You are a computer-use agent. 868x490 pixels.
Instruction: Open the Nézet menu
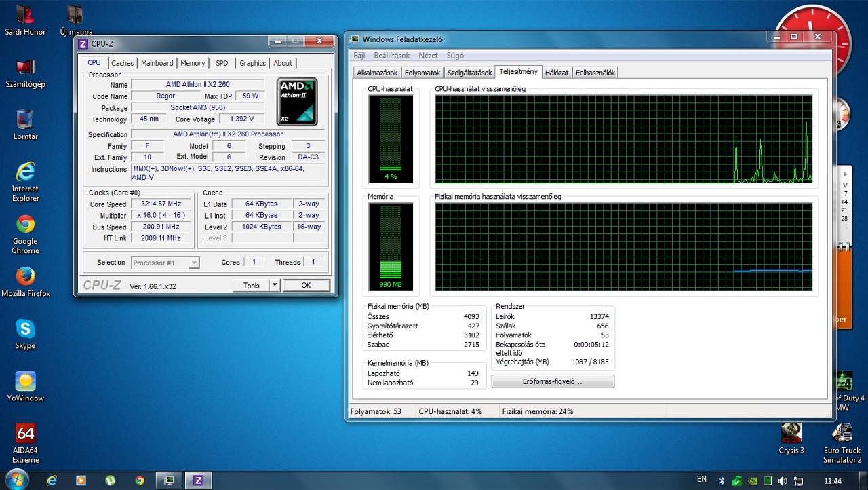[428, 56]
